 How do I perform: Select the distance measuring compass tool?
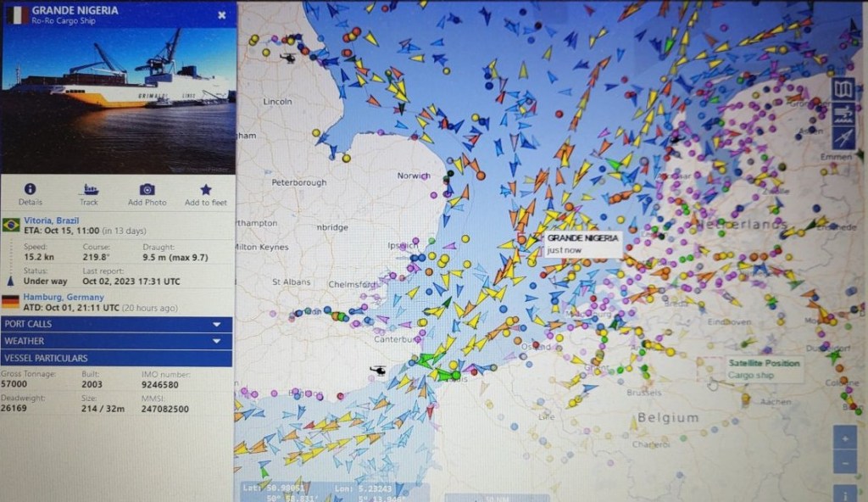(844, 137)
